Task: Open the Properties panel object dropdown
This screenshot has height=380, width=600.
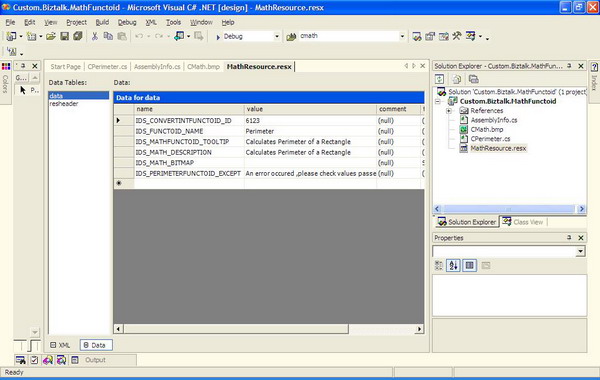Action: pos(580,251)
